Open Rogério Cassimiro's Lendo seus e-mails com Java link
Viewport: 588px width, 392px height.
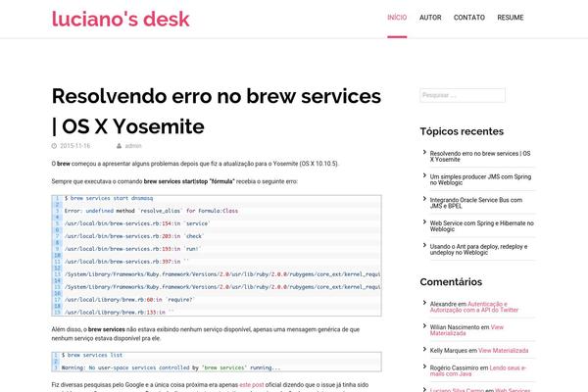(478, 370)
